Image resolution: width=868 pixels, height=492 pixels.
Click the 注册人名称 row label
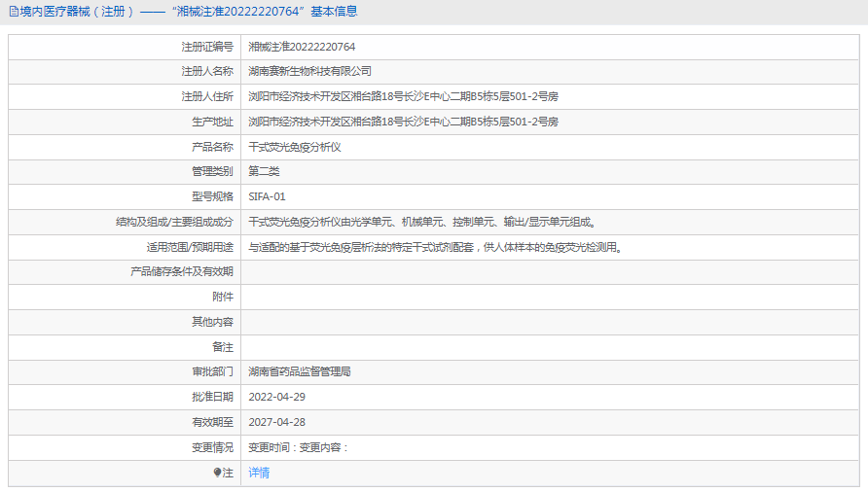point(207,71)
